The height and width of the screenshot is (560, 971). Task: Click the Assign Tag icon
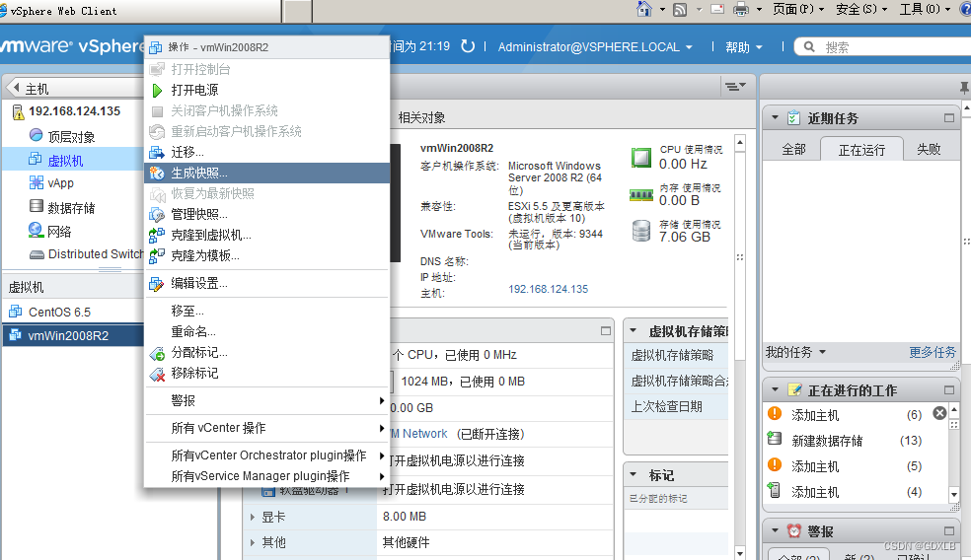[x=157, y=353]
